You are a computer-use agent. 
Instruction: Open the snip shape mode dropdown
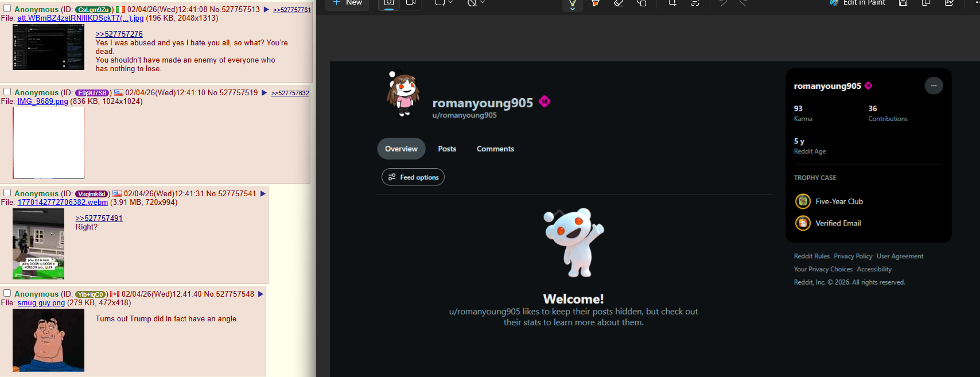click(444, 3)
